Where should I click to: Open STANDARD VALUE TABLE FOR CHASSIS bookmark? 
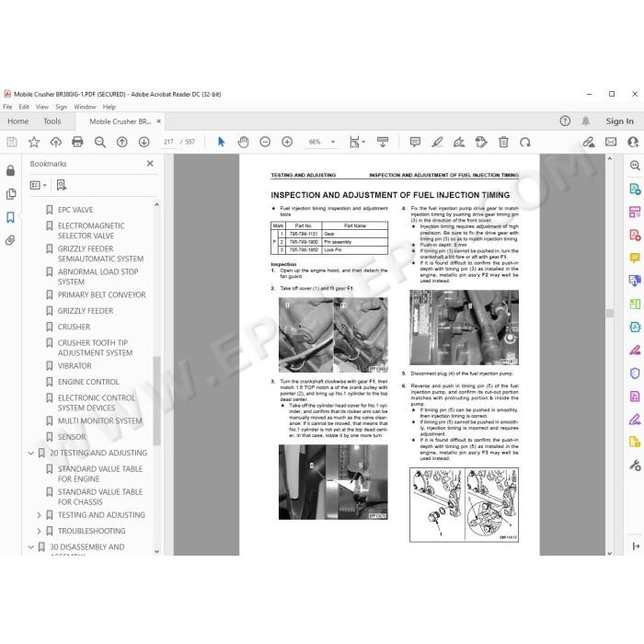tap(100, 497)
